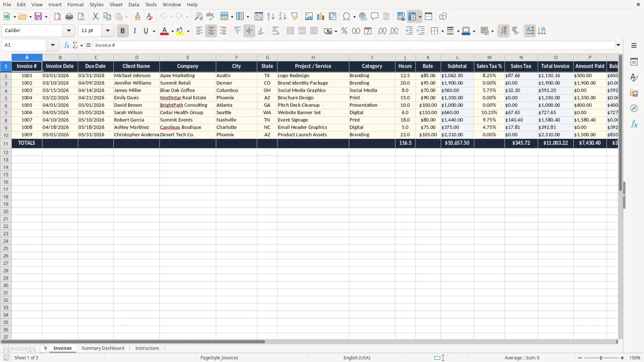Toggle Align Left
Screen dimensions: 644x362
199,31
